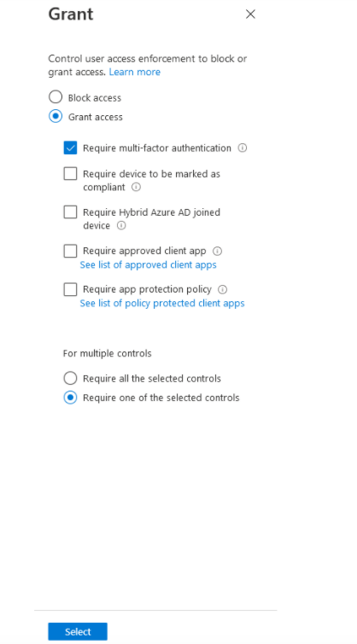357x644 pixels.
Task: Choose Require all the selected controls
Action: click(70, 378)
